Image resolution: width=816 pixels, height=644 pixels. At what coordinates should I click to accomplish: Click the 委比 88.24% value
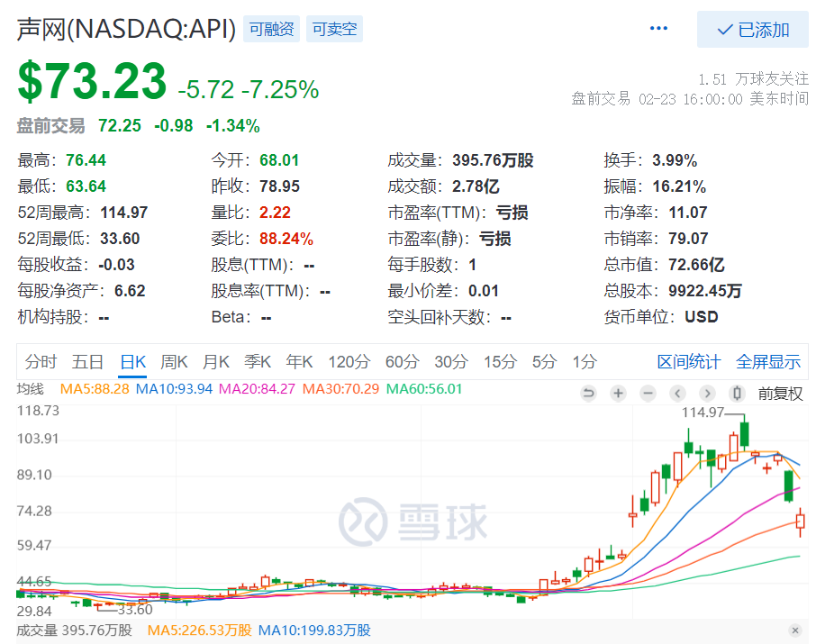[286, 239]
